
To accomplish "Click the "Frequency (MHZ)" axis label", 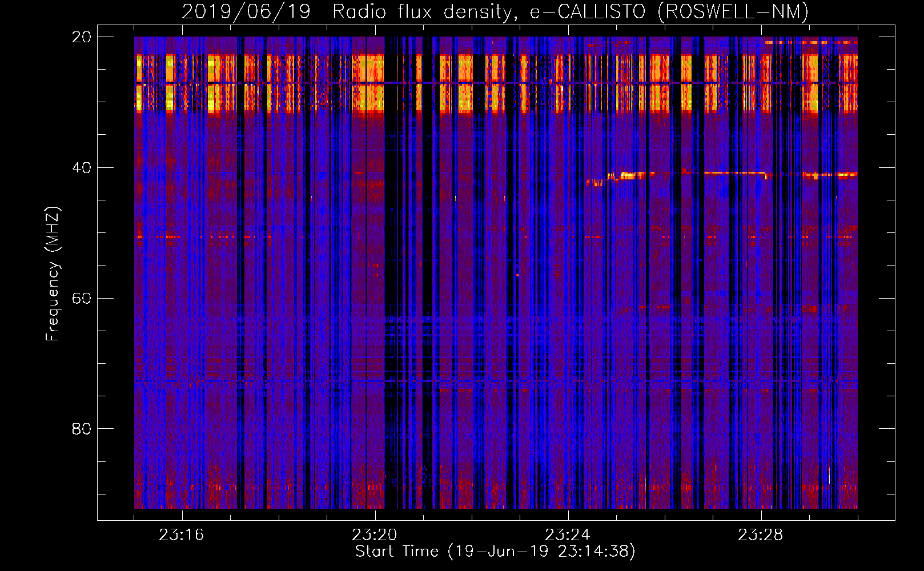I will click(53, 274).
